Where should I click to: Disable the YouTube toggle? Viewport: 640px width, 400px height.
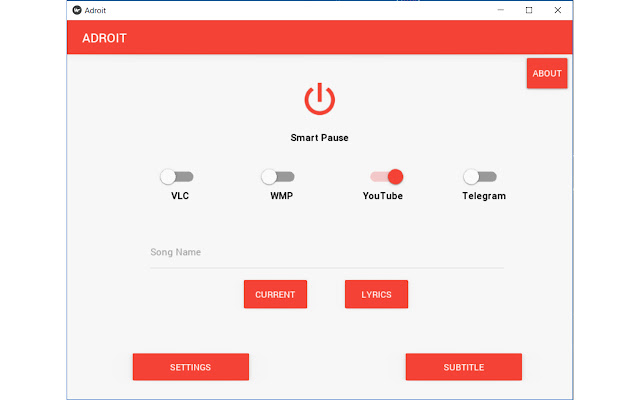[x=387, y=177]
